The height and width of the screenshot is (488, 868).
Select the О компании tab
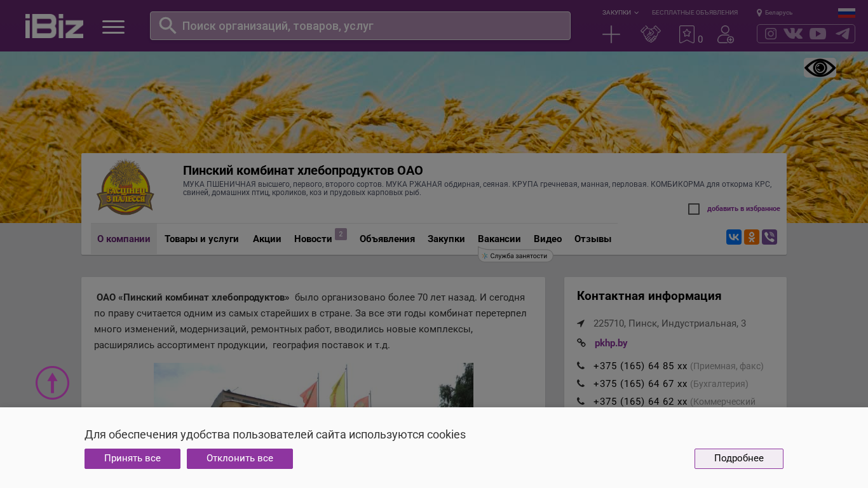point(124,239)
